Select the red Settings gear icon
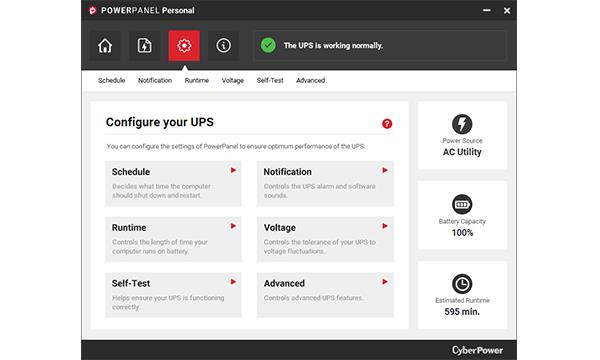 184,46
